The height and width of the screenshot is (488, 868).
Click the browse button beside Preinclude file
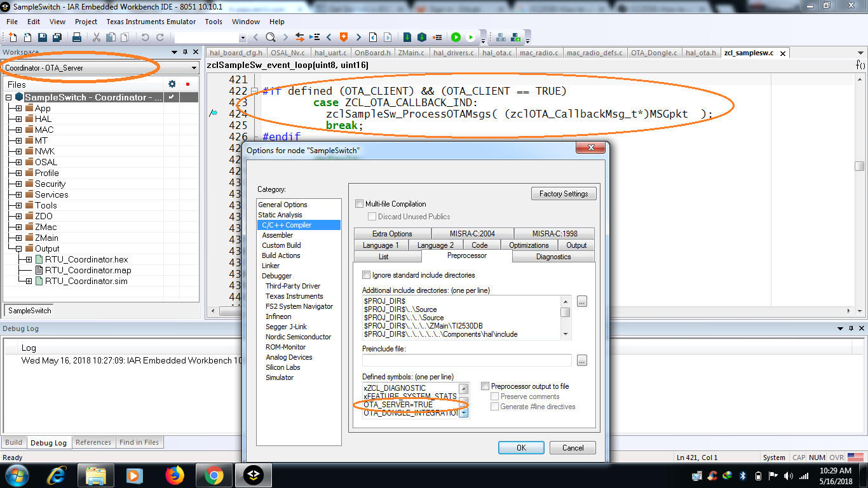(x=582, y=360)
